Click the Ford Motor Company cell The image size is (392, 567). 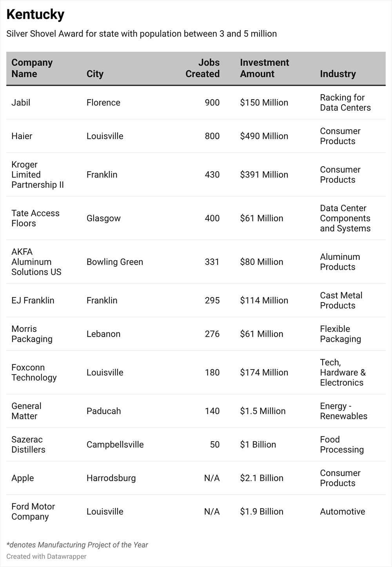click(33, 511)
